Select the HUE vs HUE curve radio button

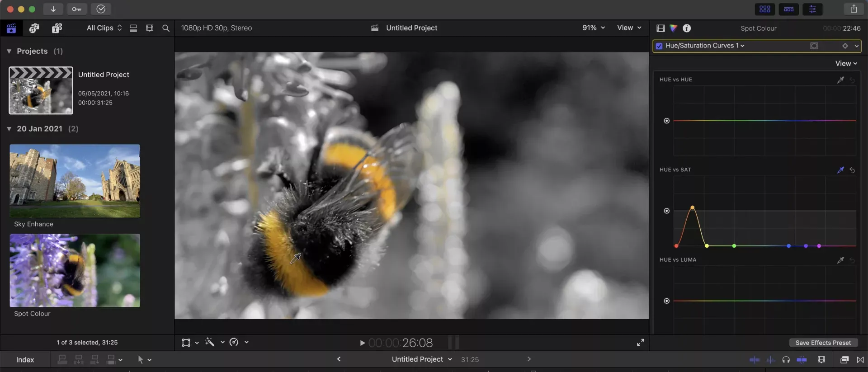[666, 121]
